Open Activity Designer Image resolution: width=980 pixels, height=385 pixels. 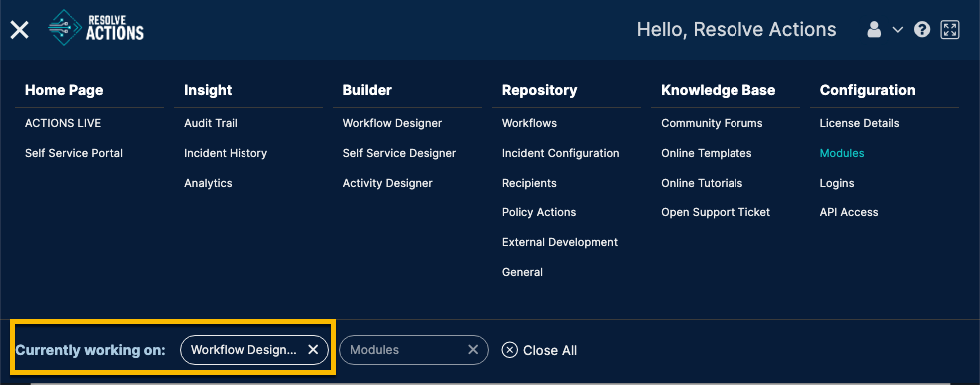[387, 184]
